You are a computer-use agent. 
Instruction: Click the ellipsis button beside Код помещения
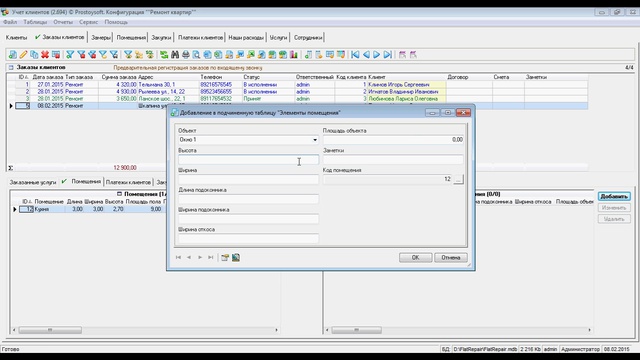(458, 179)
